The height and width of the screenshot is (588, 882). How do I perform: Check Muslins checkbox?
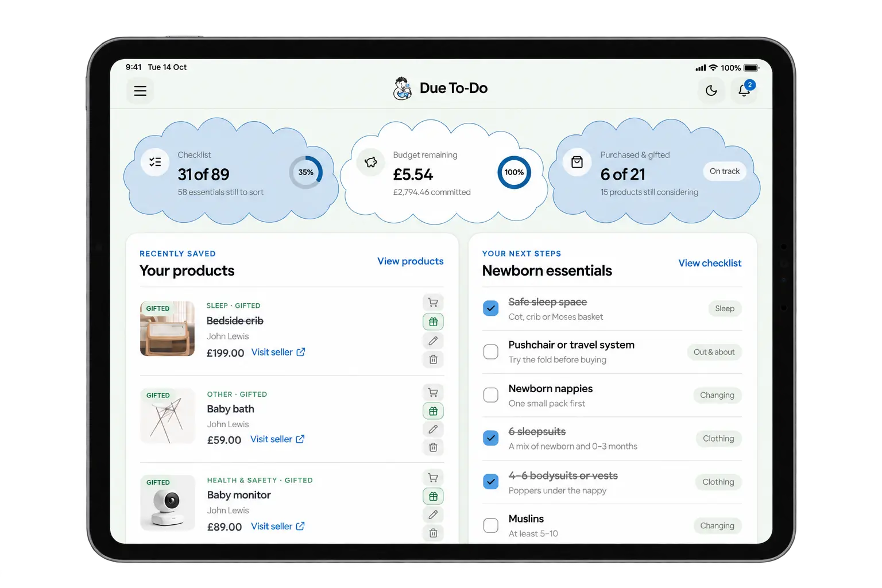point(491,525)
